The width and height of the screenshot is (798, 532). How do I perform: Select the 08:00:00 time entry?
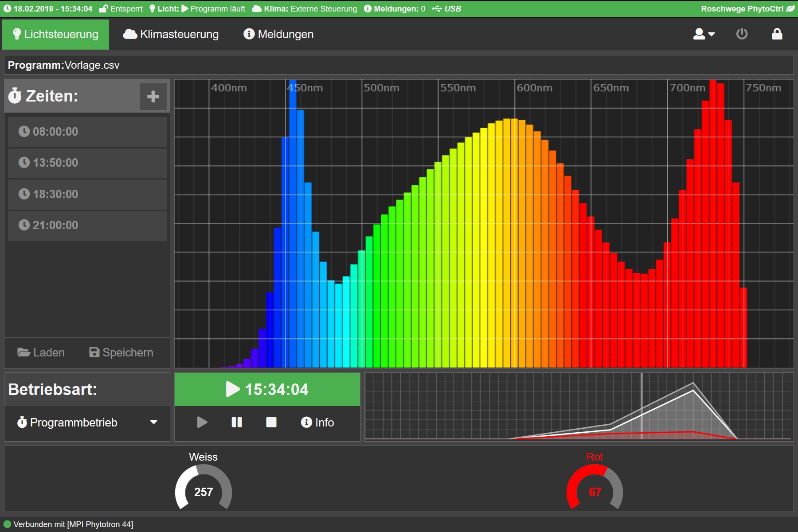(87, 132)
